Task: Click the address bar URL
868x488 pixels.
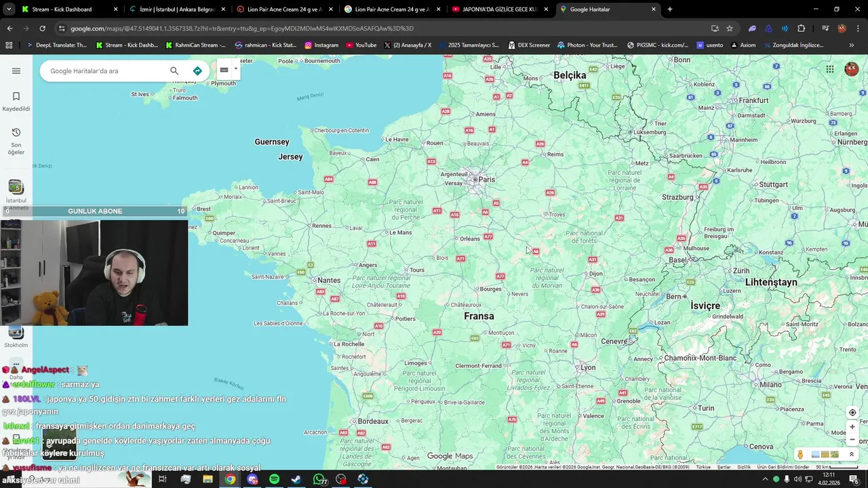Action: (x=242, y=28)
